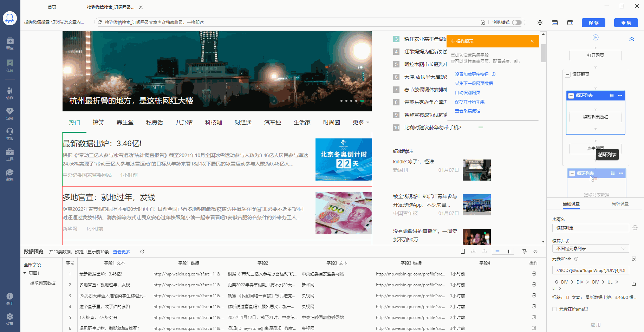The width and height of the screenshot is (644, 332).
Task: Click the 北京冬奥倒计时 article thumbnail
Action: [344, 160]
